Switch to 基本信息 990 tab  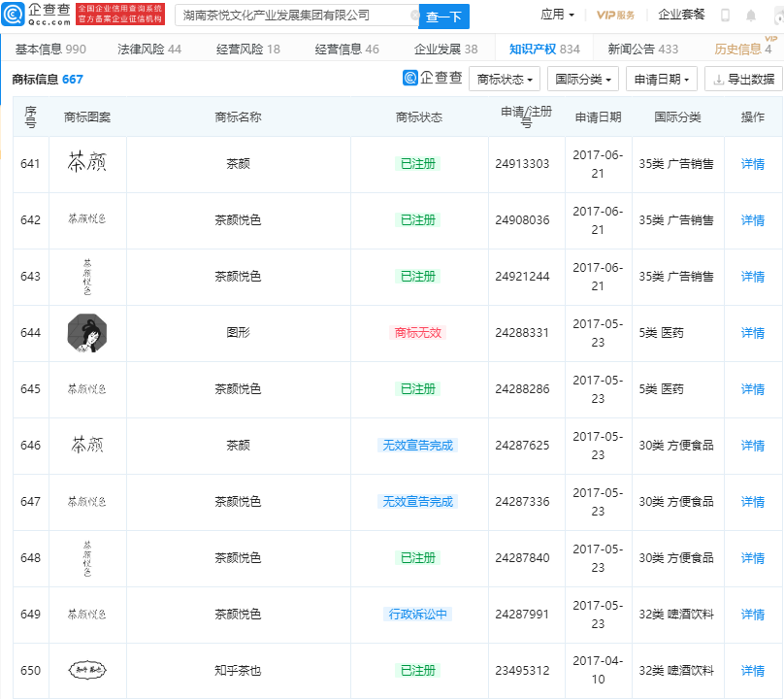coord(50,50)
